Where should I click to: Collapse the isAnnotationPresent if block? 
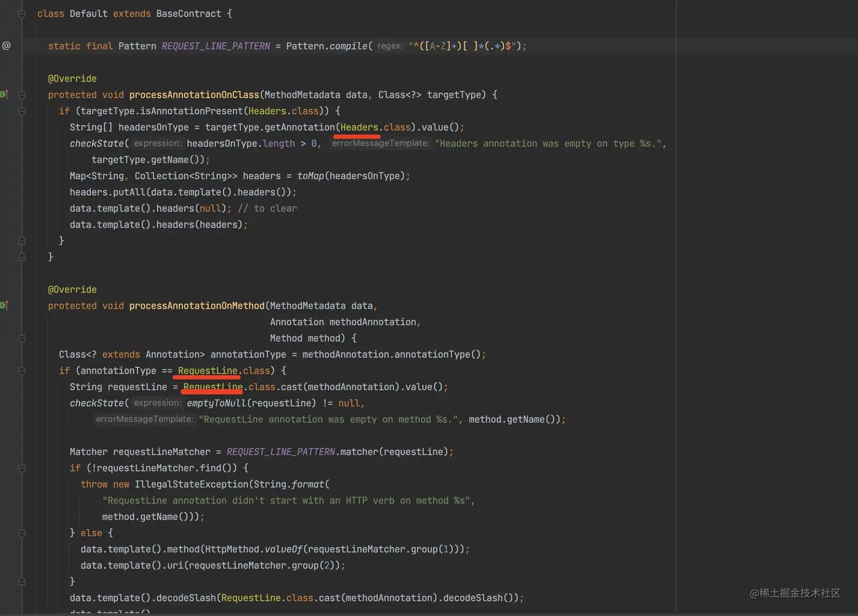22,111
